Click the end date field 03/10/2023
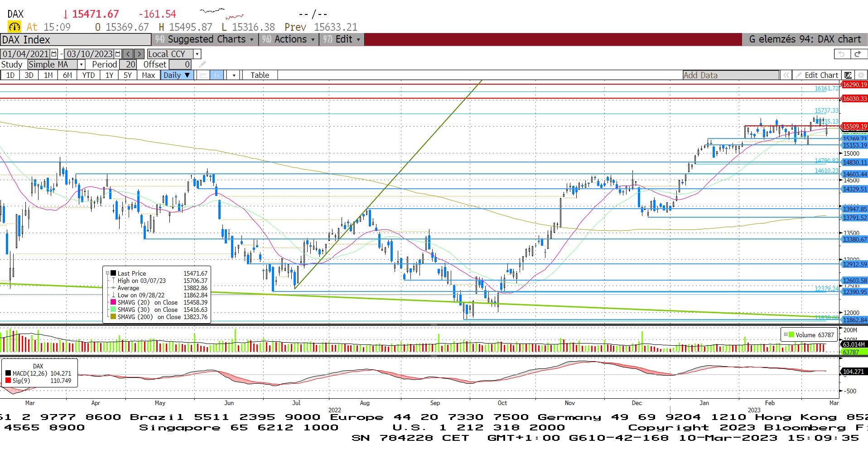Viewport: 868px width, 463px height. (x=90, y=54)
